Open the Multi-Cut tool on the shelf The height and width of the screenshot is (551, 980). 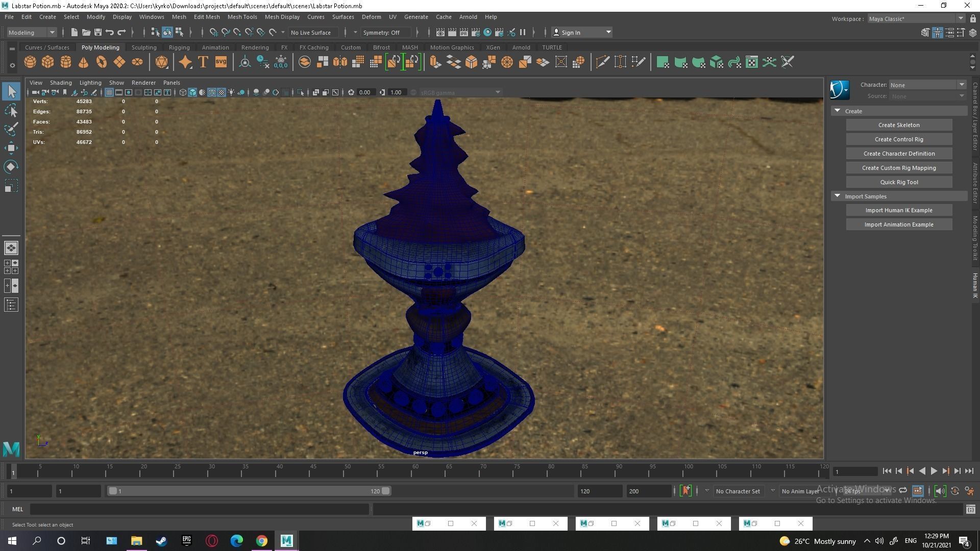point(602,62)
